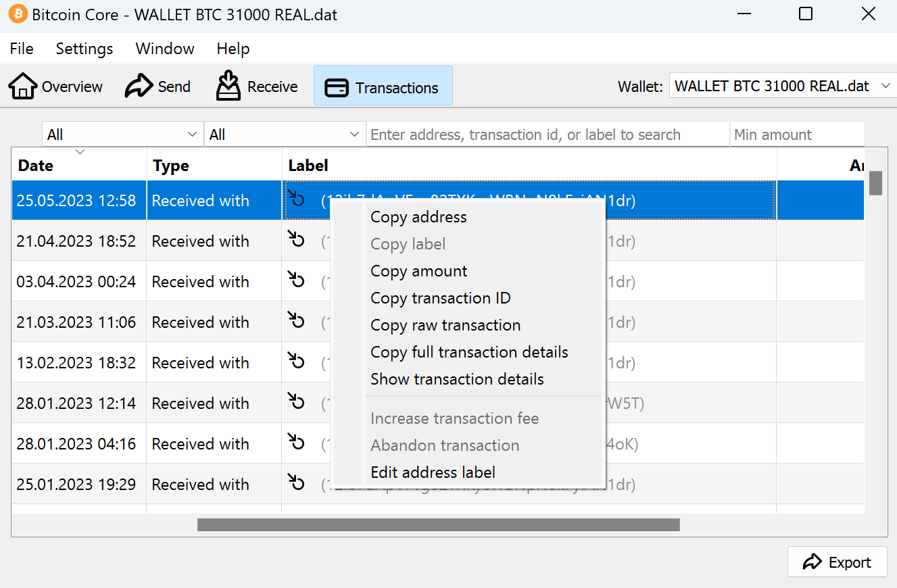This screenshot has width=897, height=588.
Task: Click received icon on 13.02.2023 transaction
Action: pos(296,362)
